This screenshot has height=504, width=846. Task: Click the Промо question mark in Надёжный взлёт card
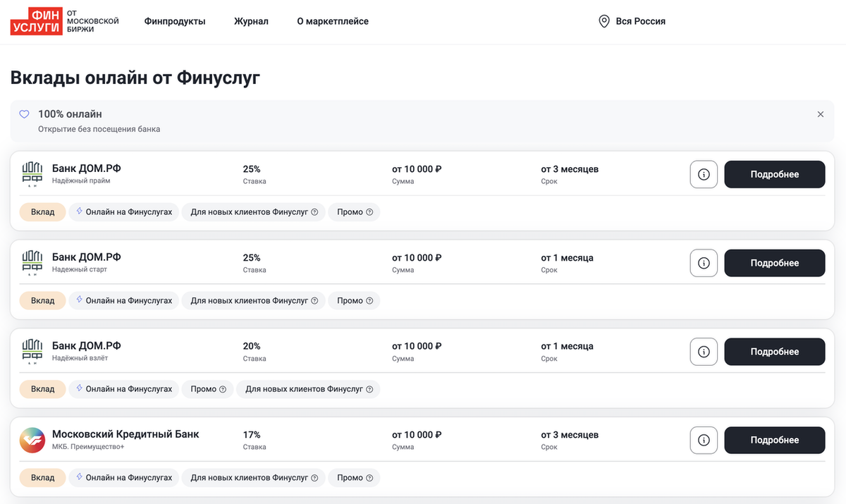[x=223, y=389]
